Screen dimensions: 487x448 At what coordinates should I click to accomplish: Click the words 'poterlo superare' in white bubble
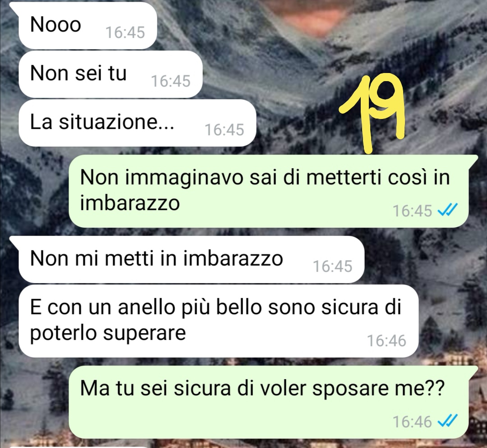pos(108,334)
